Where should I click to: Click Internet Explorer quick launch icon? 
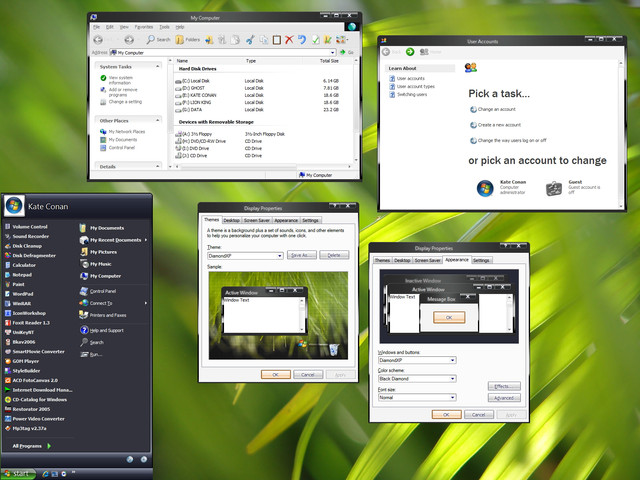point(45,474)
